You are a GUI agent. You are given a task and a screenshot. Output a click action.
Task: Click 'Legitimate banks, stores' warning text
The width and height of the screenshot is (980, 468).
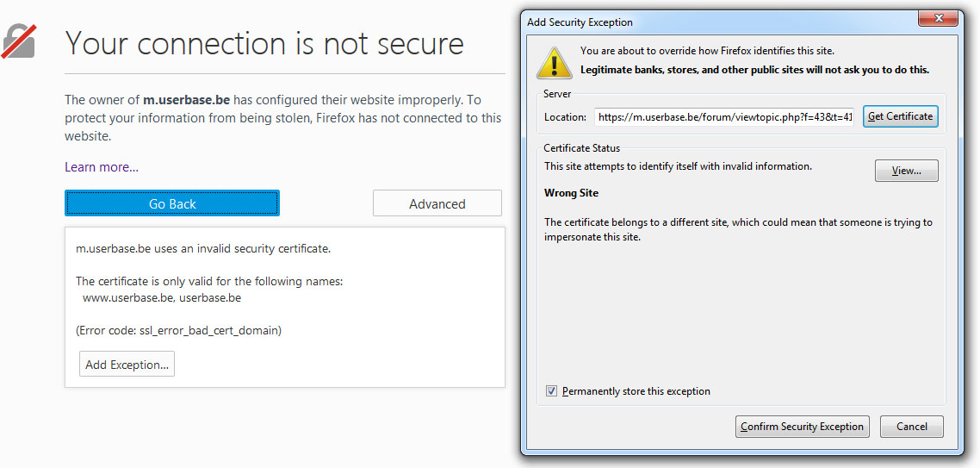point(755,70)
